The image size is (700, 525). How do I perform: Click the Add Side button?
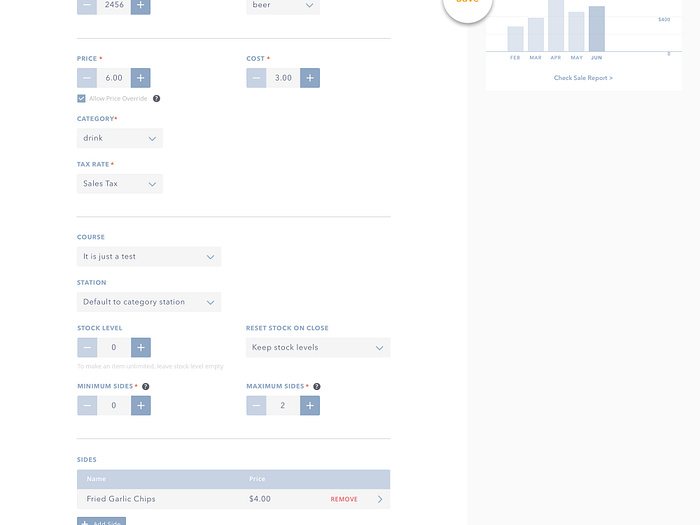coord(101,521)
